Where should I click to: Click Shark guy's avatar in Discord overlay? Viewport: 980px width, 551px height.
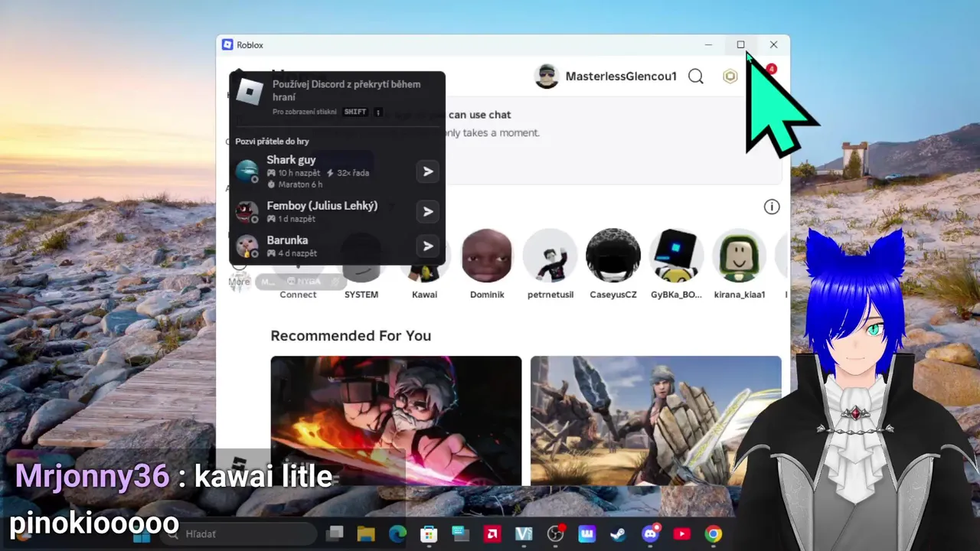pos(247,171)
